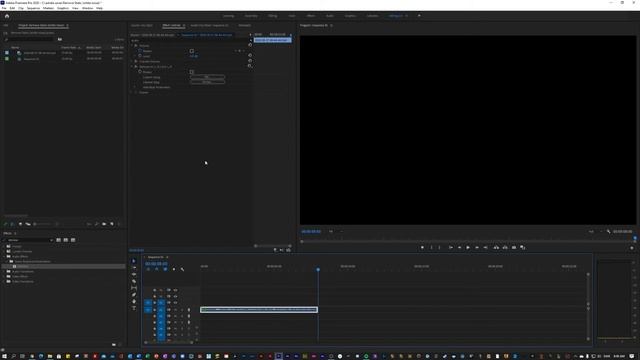Viewport: 640px width, 360px height.
Task: Open the Sequence menu
Action: point(33,8)
